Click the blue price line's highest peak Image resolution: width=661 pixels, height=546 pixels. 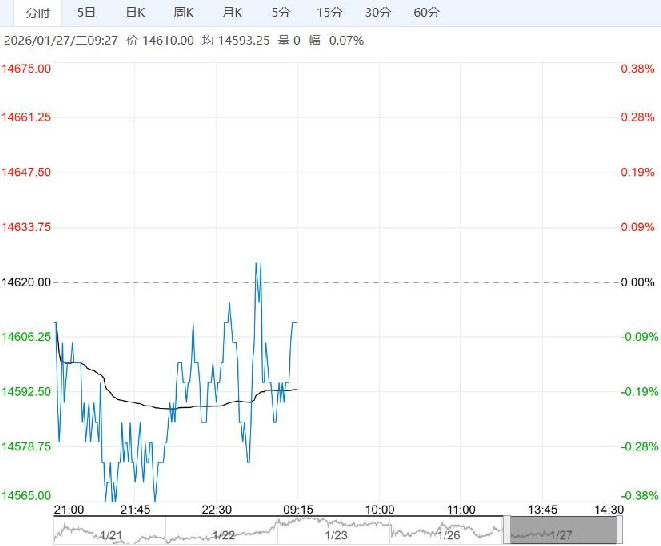click(x=257, y=263)
